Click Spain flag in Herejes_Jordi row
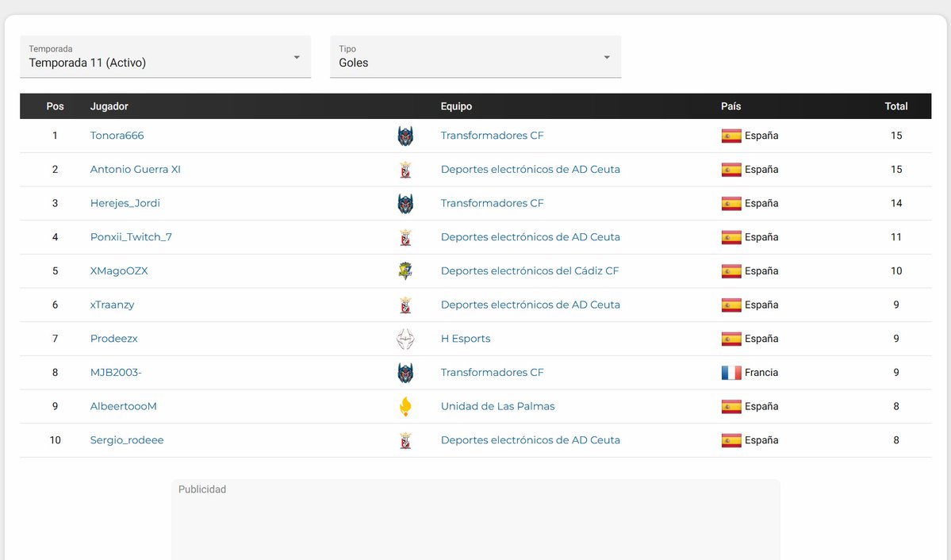Image resolution: width=951 pixels, height=560 pixels. [x=731, y=204]
